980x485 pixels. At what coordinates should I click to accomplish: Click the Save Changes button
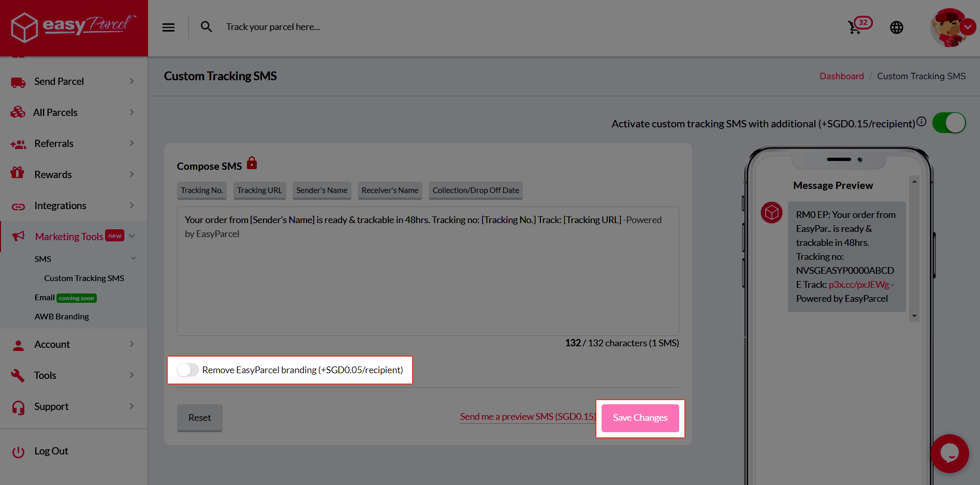[640, 418]
